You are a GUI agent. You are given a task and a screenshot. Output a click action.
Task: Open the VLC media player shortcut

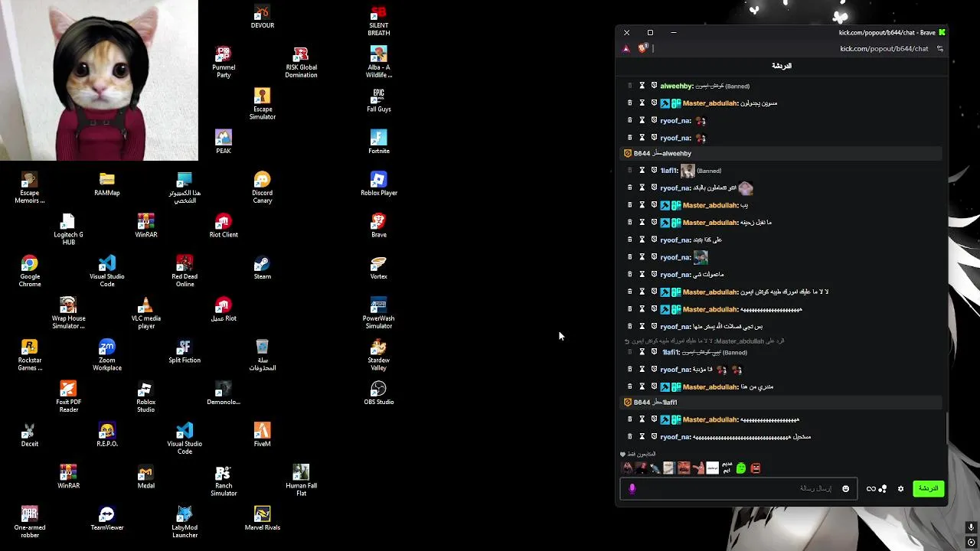click(145, 314)
